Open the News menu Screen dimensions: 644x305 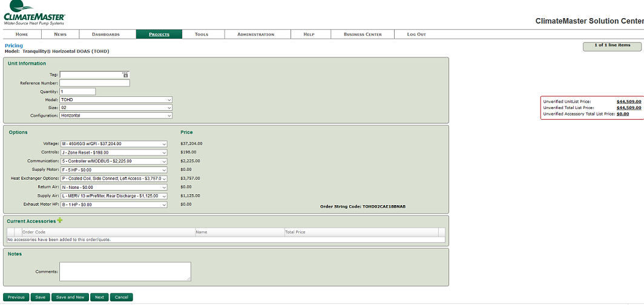60,34
